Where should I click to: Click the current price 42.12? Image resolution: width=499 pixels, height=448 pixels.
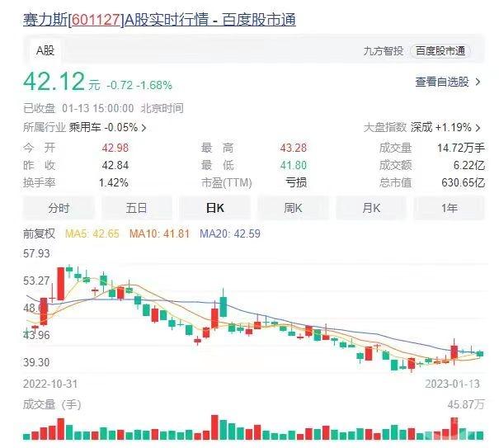(54, 82)
